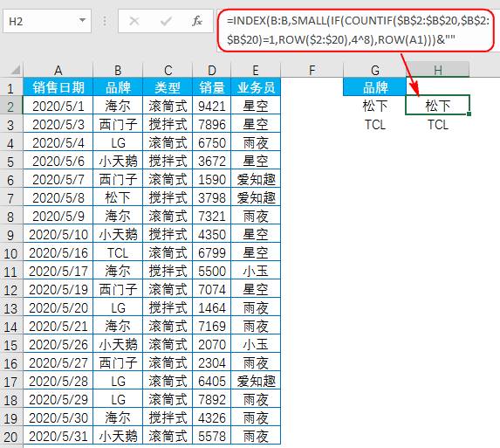Select column H header
Screen dimensions: 500x448
point(437,70)
